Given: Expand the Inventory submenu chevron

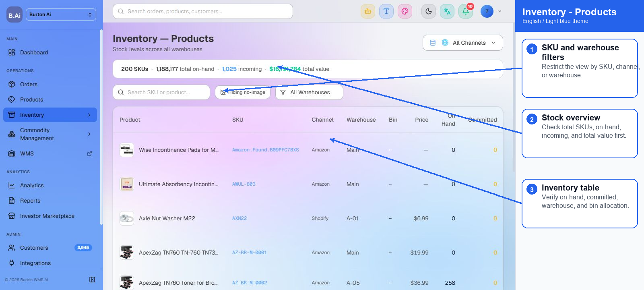Looking at the screenshot, I should point(89,115).
